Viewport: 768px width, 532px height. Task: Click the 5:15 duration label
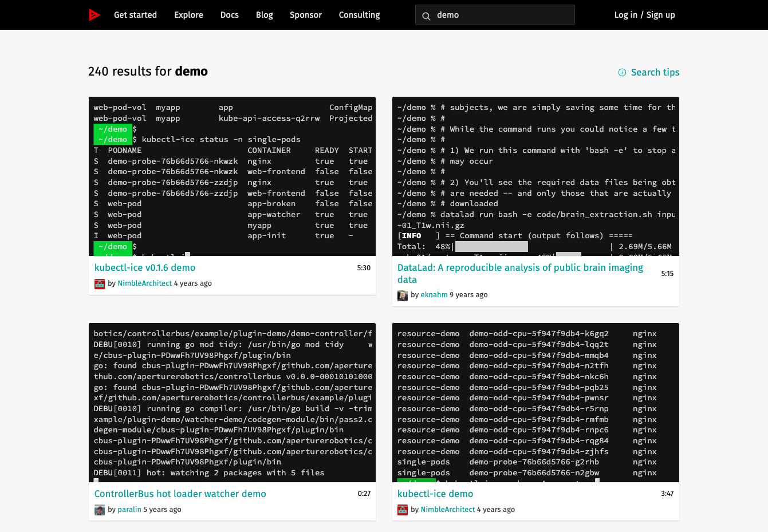(667, 274)
